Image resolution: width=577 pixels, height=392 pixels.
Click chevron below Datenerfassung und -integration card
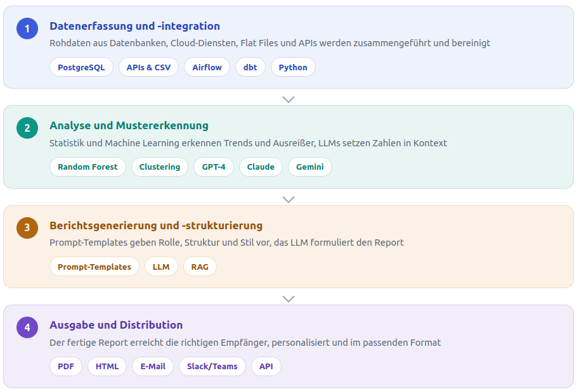tap(288, 99)
